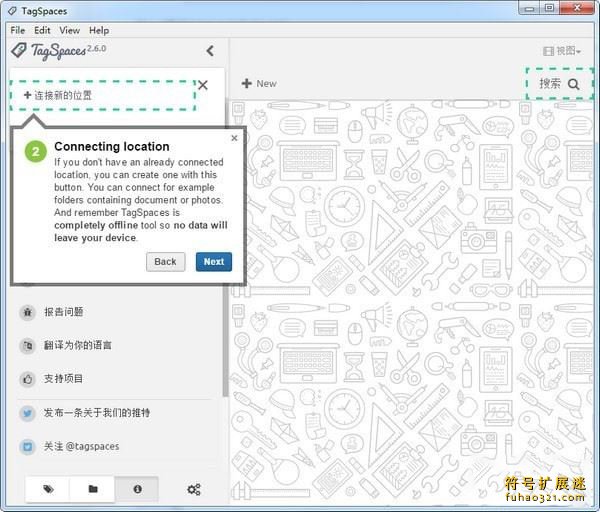Image resolution: width=600 pixels, height=512 pixels.
Task: Click the Back button in tour
Action: pos(165,262)
